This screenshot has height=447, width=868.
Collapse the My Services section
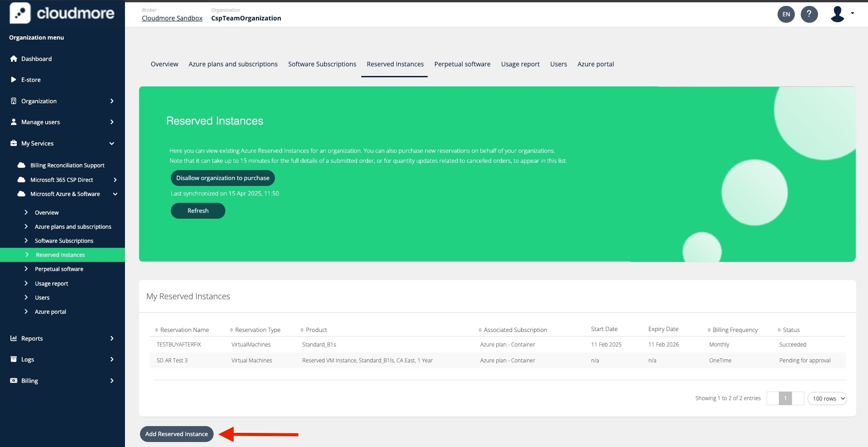[112, 143]
